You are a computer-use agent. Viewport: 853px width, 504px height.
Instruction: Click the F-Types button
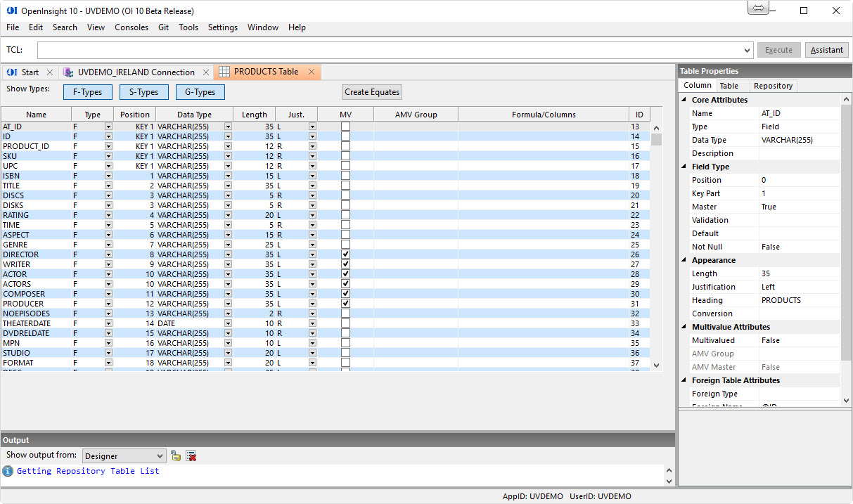[x=88, y=92]
